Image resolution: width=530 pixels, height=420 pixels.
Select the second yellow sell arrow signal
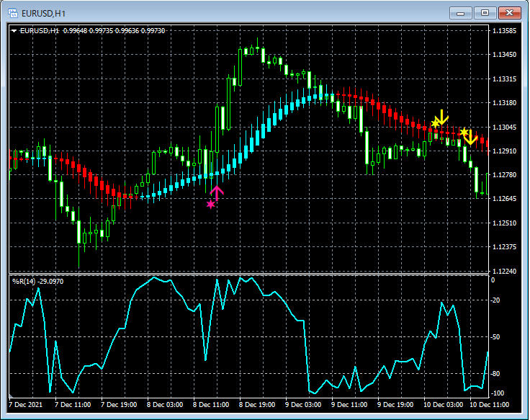click(470, 138)
